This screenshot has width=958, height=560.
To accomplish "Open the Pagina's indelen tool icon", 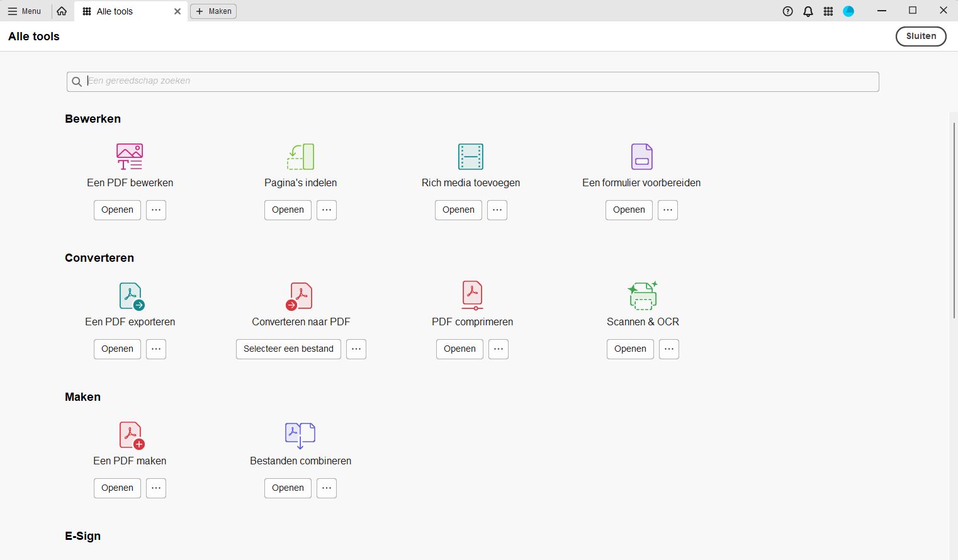I will pyautogui.click(x=300, y=156).
